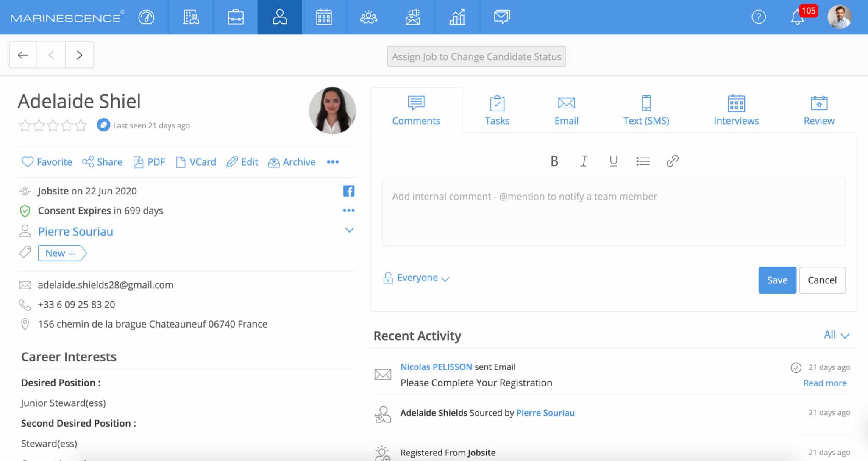Screen dimensions: 868x461
Task: Switch to the Review panel
Action: click(x=819, y=111)
